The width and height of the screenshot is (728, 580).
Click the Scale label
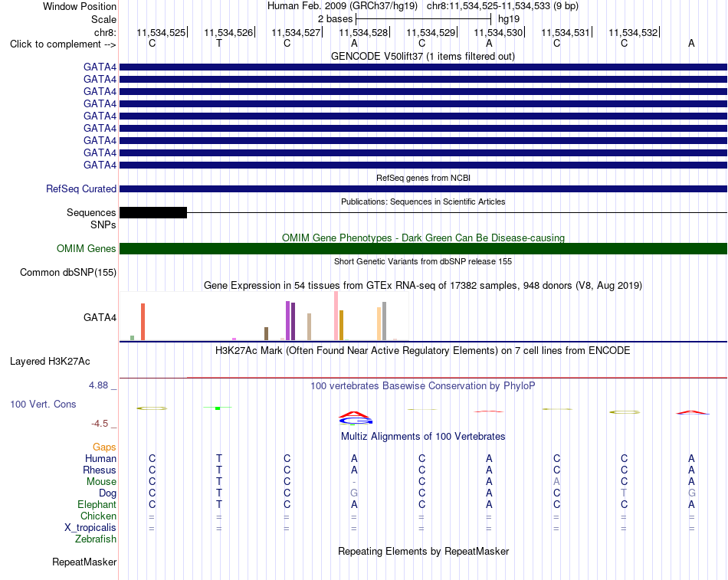click(x=103, y=19)
